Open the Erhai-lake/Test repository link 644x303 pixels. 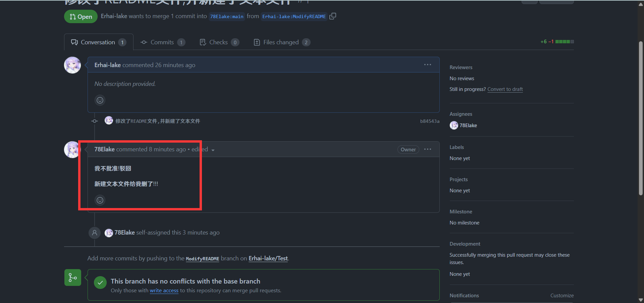tap(268, 258)
